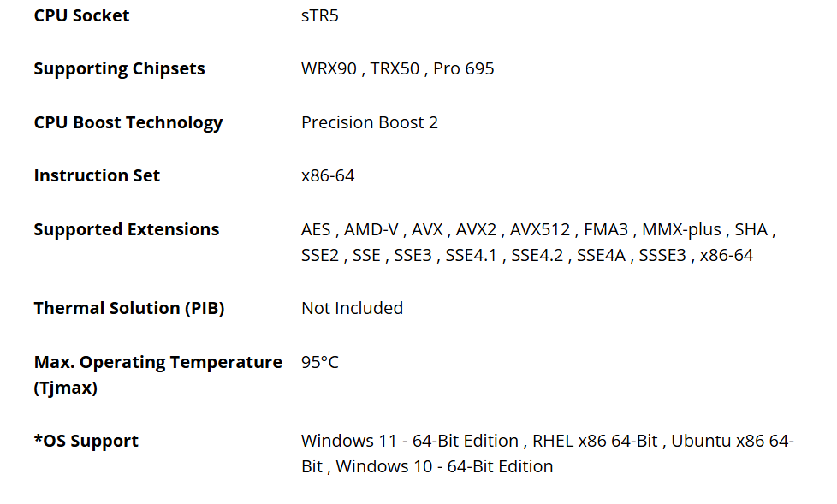
Task: Select the sTR5 socket value
Action: 319,15
